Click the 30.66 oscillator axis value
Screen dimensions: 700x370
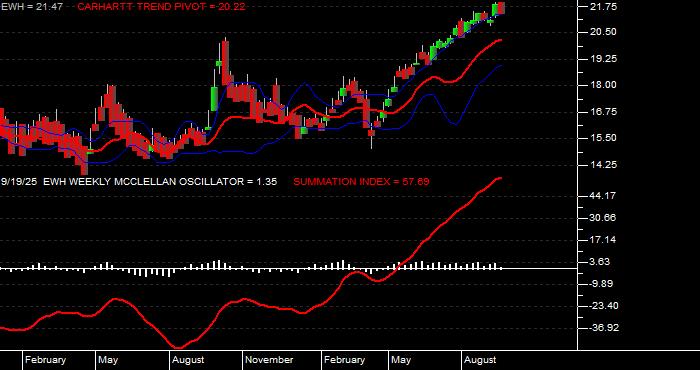coord(604,218)
